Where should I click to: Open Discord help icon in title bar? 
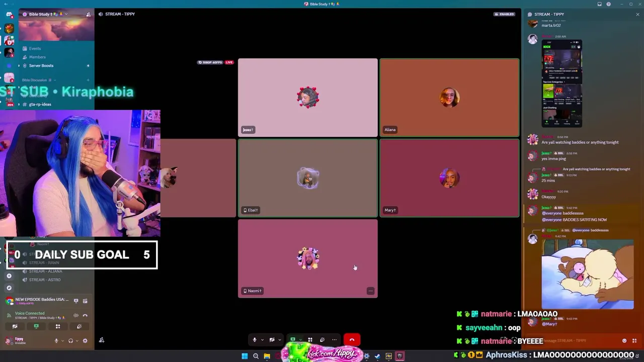click(608, 4)
